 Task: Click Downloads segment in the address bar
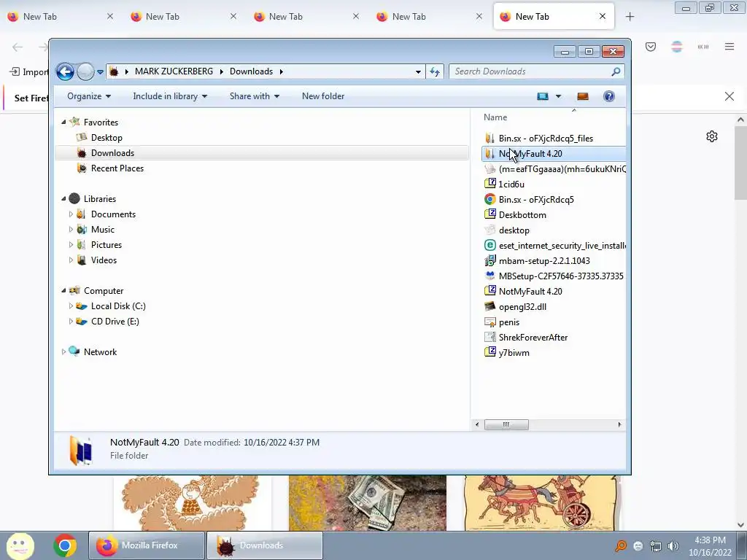coord(251,71)
